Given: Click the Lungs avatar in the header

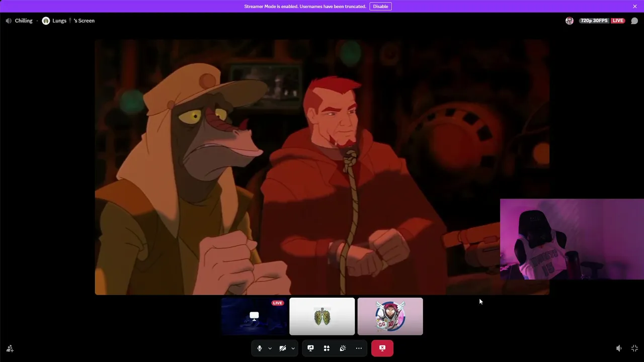Looking at the screenshot, I should click(46, 21).
